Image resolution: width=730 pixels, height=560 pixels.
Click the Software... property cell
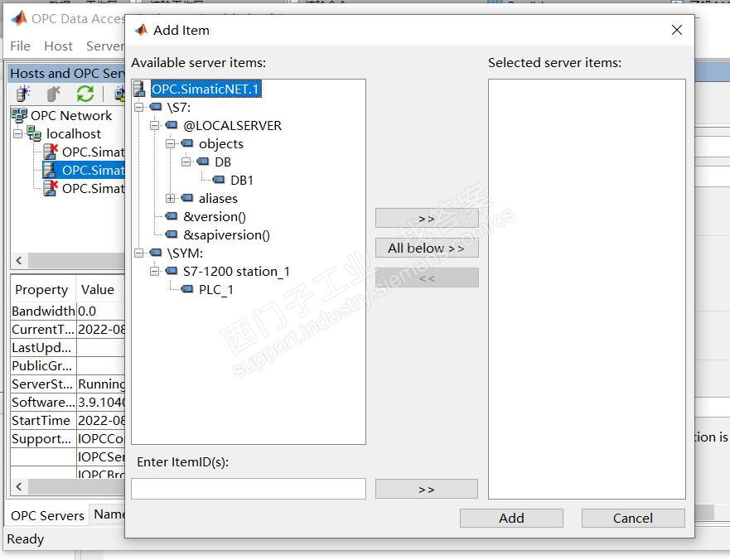point(43,403)
